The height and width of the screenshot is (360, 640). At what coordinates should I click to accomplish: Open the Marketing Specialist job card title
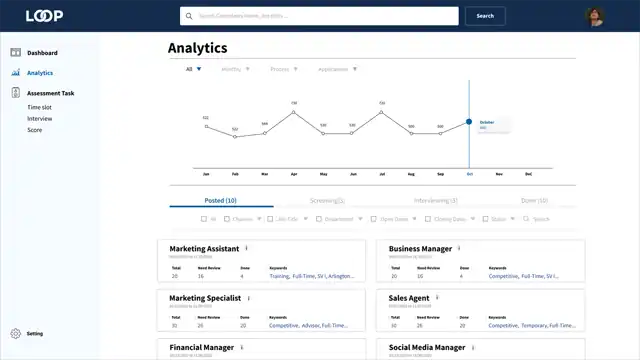click(x=205, y=298)
